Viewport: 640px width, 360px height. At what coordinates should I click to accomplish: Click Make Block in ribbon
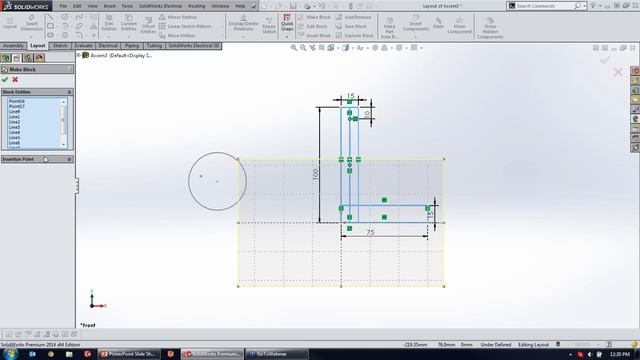[x=314, y=17]
